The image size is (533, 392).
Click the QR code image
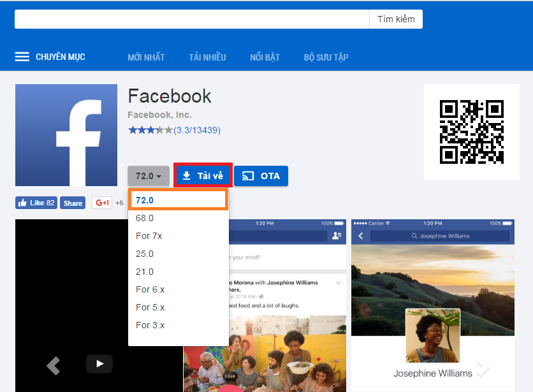[x=471, y=131]
